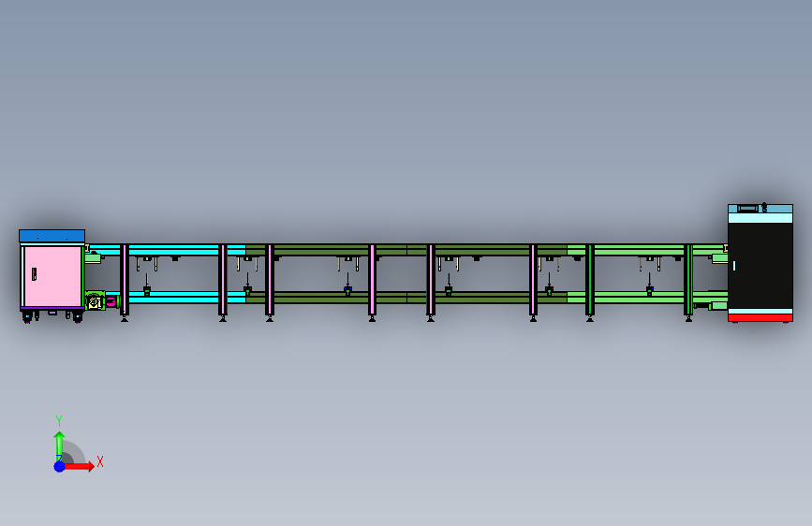The image size is (812, 526).
Task: Click the green Y axis arrow of the triad
Action: click(x=59, y=446)
